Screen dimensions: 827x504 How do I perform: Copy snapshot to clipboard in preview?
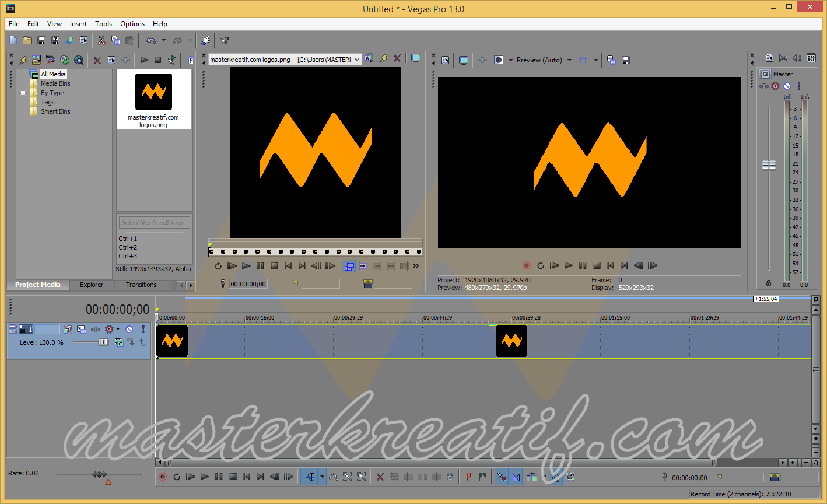[612, 60]
